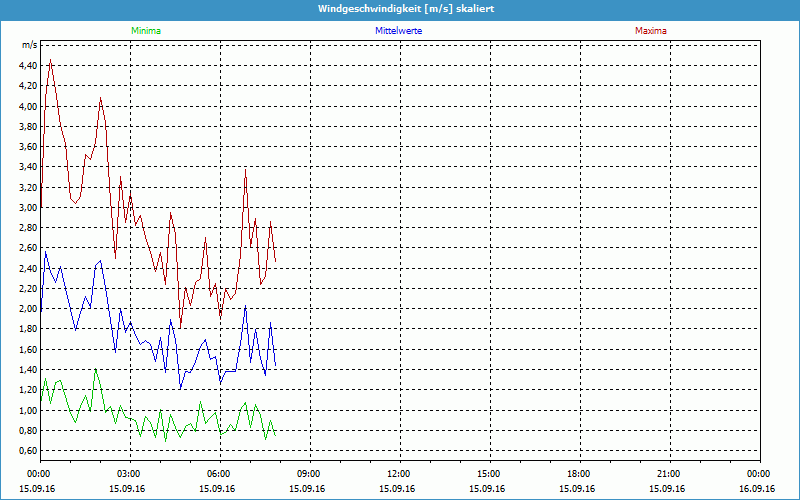Image resolution: width=800 pixels, height=500 pixels.
Task: Click the 09:00 time axis label
Action: (x=309, y=474)
